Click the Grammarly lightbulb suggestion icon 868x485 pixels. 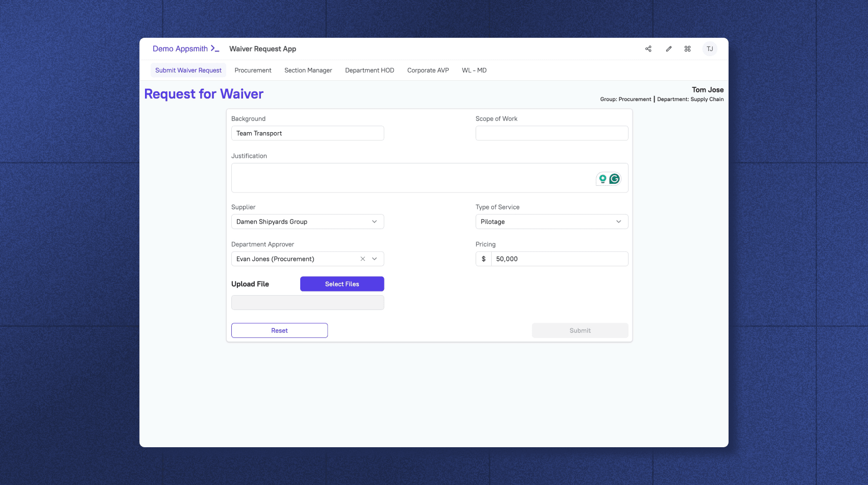(x=603, y=179)
